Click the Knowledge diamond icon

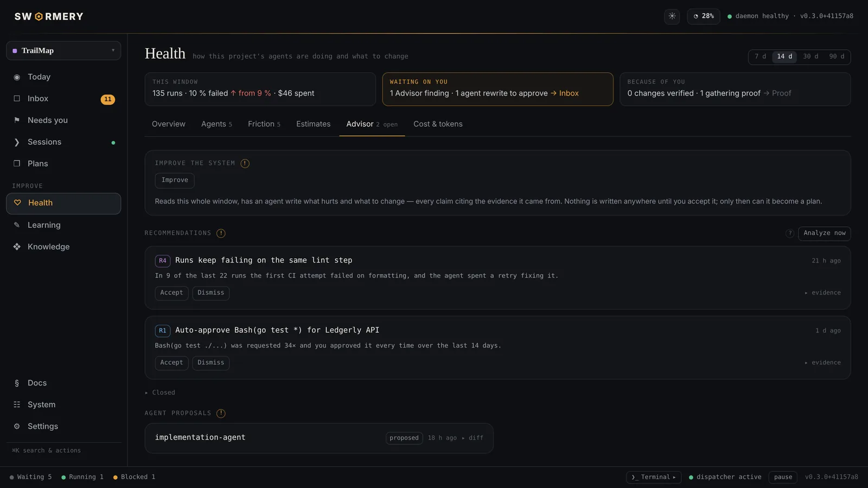[17, 247]
